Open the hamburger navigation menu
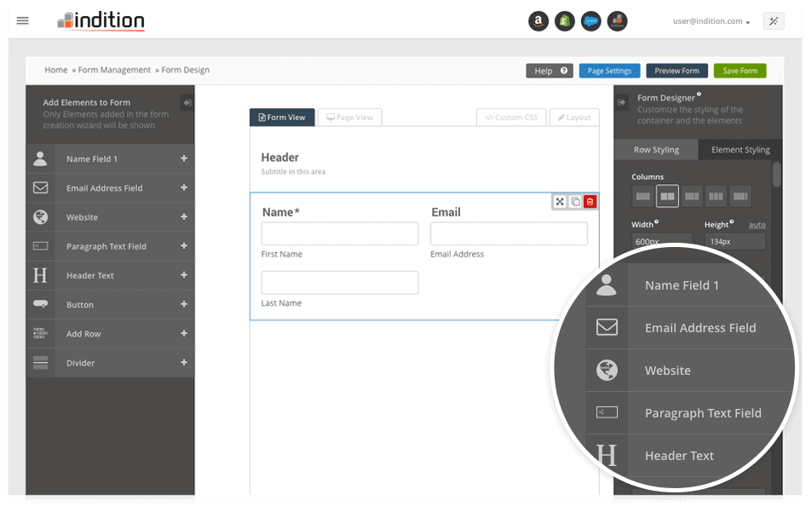 (23, 21)
